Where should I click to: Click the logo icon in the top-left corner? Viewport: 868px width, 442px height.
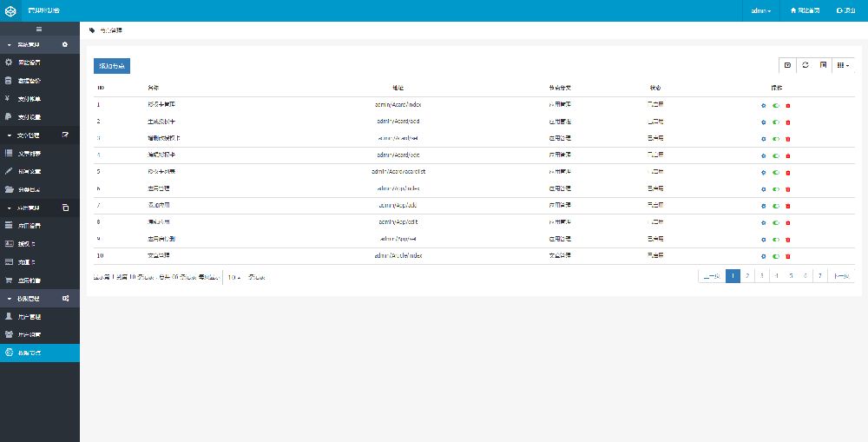click(x=10, y=10)
